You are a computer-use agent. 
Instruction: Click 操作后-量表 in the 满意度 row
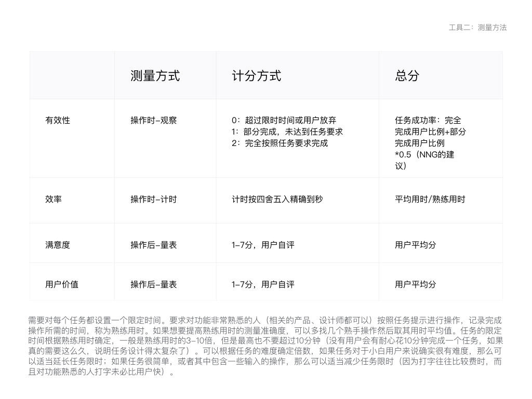[x=153, y=245]
